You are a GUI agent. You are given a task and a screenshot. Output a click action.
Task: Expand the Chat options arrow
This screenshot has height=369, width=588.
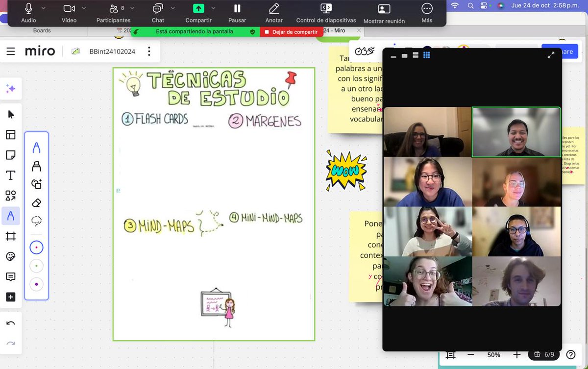(x=172, y=8)
